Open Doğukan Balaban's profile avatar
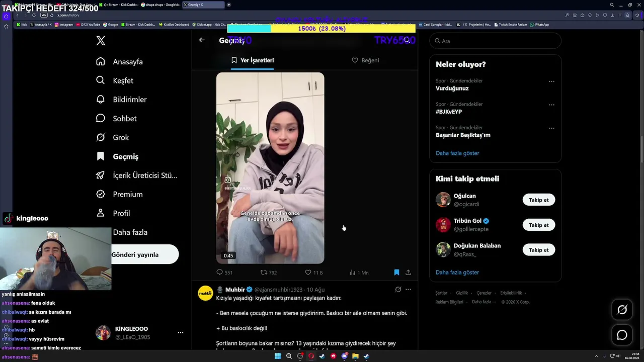The image size is (644, 362). coord(443,250)
